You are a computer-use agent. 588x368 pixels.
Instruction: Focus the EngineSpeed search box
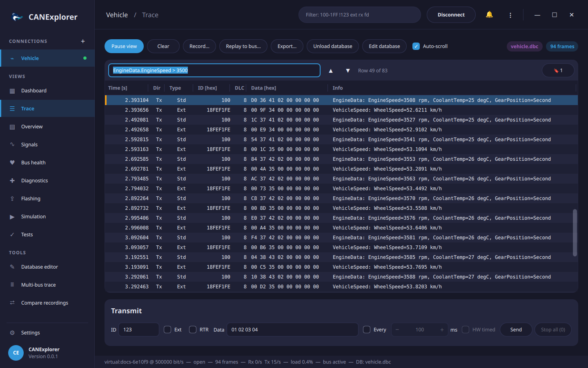point(214,70)
